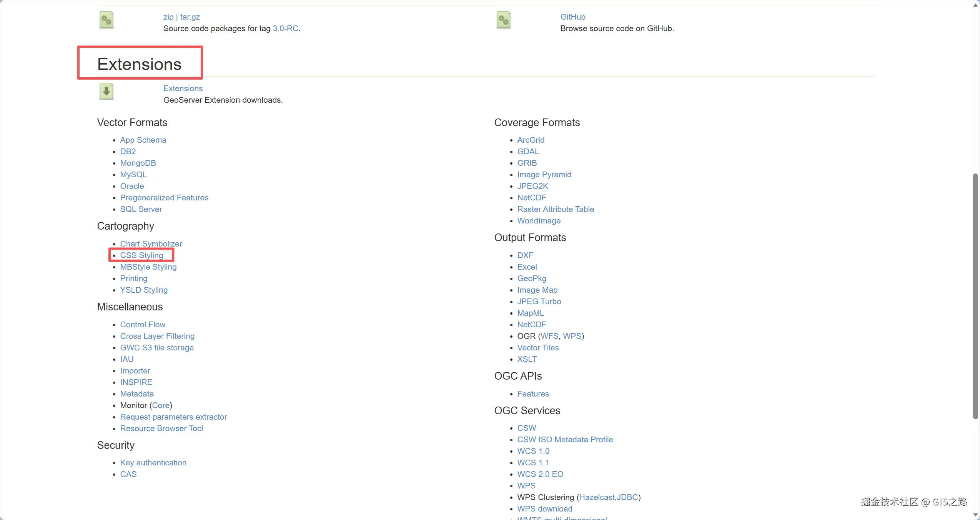Select the CSS Styling extension link
Image resolution: width=980 pixels, height=520 pixels.
pos(141,255)
